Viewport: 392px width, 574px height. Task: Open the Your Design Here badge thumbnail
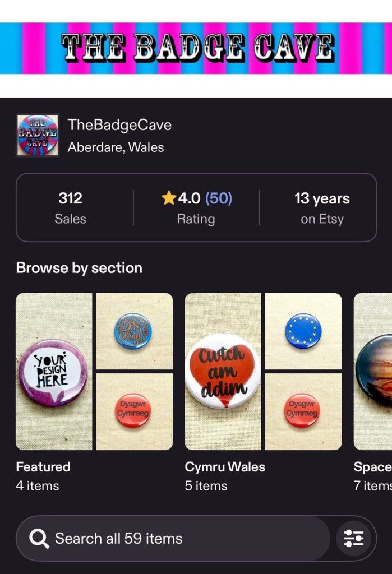click(53, 371)
